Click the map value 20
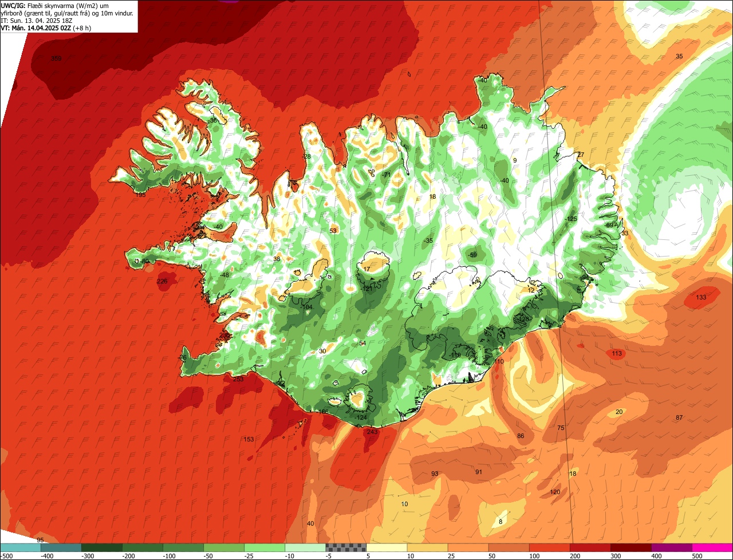Image resolution: width=733 pixels, height=560 pixels. [619, 412]
